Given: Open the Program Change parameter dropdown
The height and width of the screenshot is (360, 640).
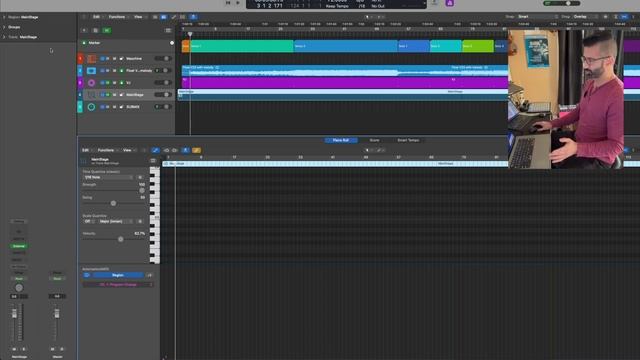Looking at the screenshot, I should (118, 285).
